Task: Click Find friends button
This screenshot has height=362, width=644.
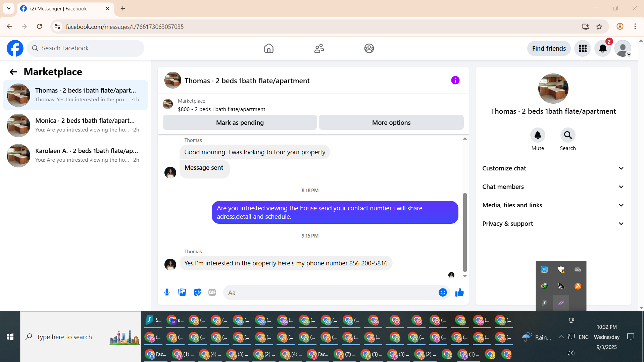Action: [549, 48]
